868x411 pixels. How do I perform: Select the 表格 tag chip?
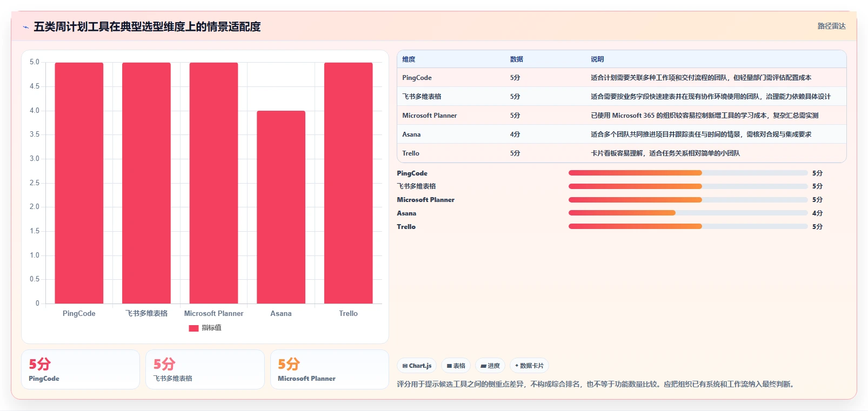pyautogui.click(x=456, y=366)
